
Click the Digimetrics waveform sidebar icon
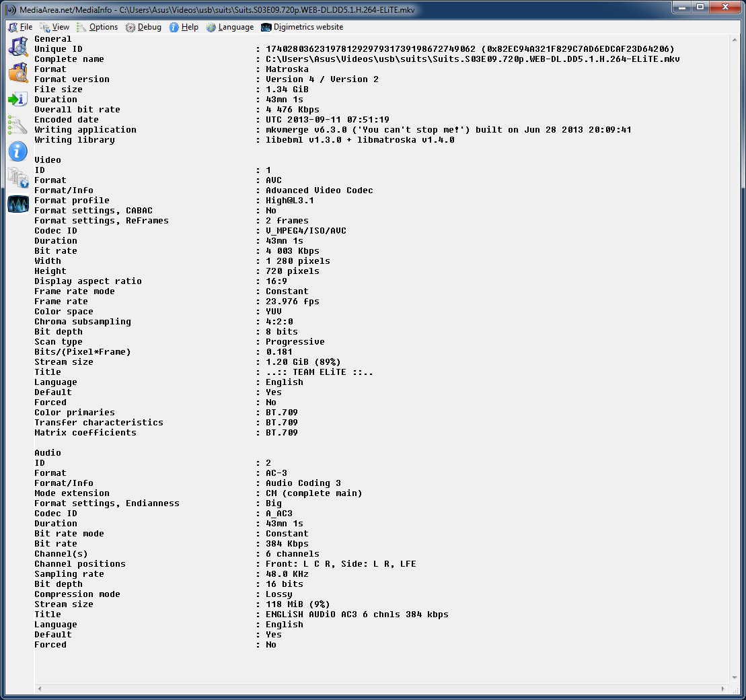[x=18, y=205]
